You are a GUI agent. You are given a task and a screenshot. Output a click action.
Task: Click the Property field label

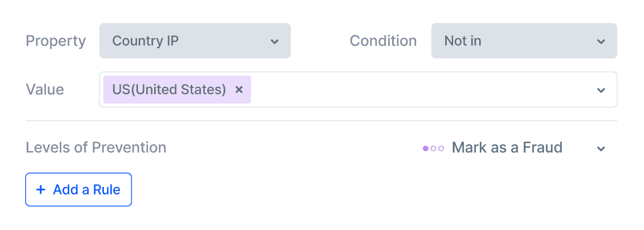tap(56, 41)
